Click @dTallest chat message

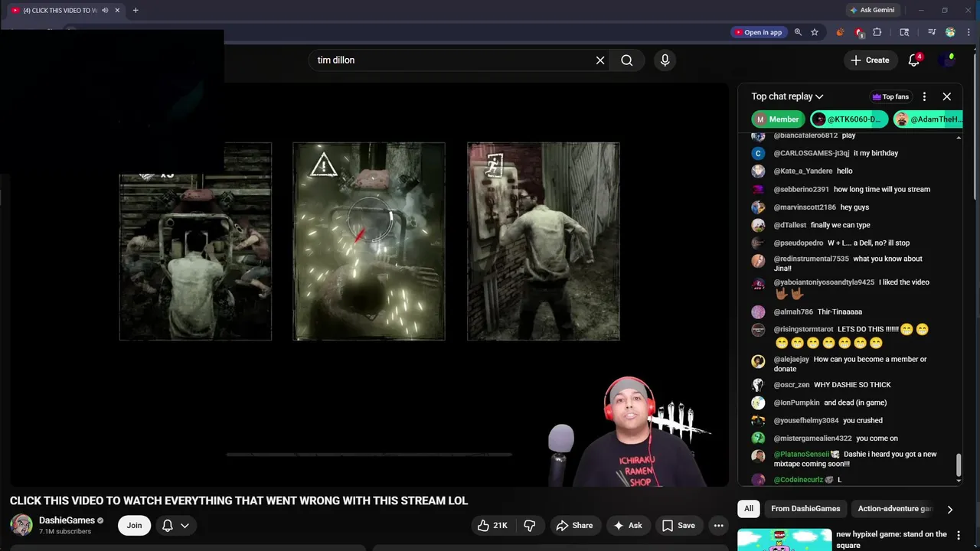841,225
